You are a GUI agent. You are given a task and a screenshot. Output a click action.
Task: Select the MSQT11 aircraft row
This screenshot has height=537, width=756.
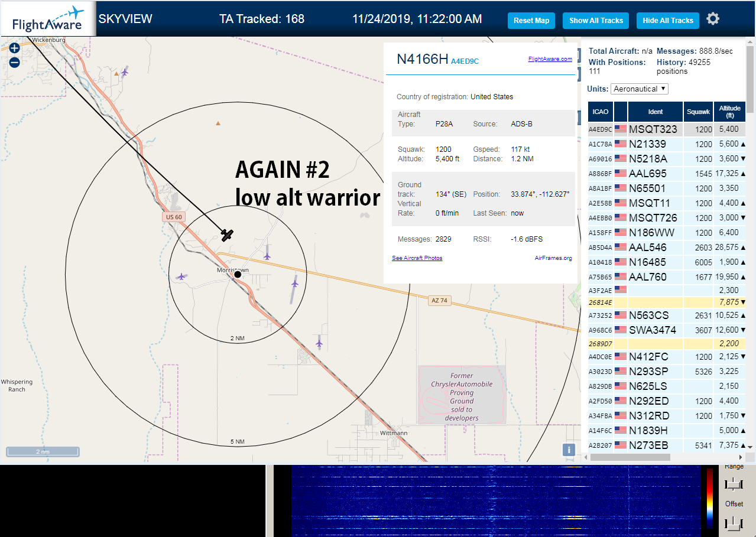pyautogui.click(x=667, y=203)
